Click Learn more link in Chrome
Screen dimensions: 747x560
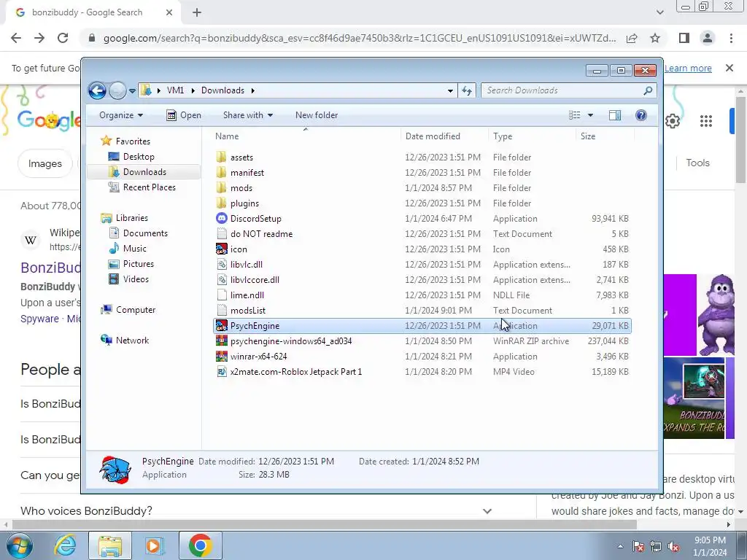click(x=688, y=69)
